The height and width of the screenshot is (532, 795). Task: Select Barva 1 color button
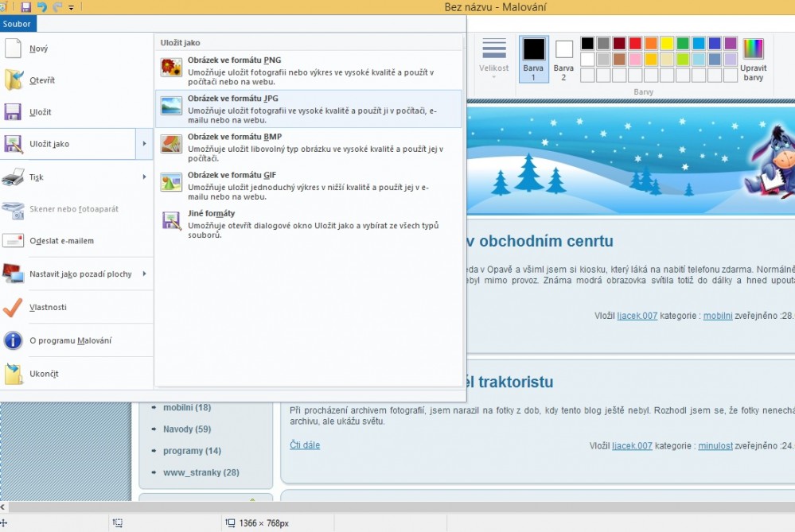[534, 58]
